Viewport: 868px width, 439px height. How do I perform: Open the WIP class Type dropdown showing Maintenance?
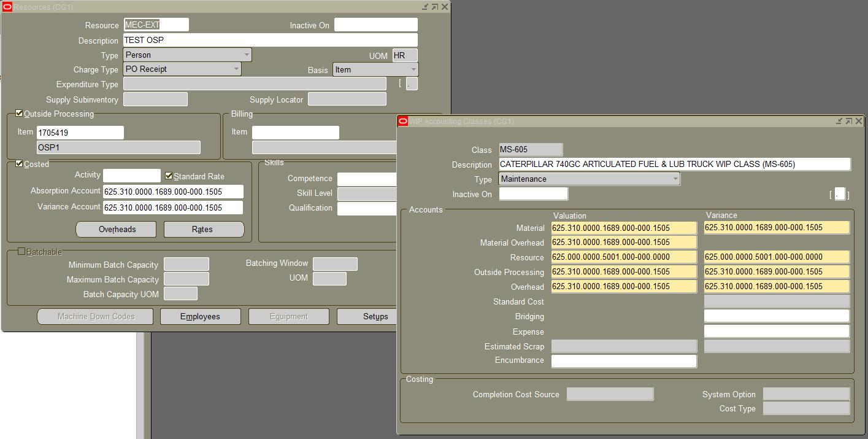point(590,179)
